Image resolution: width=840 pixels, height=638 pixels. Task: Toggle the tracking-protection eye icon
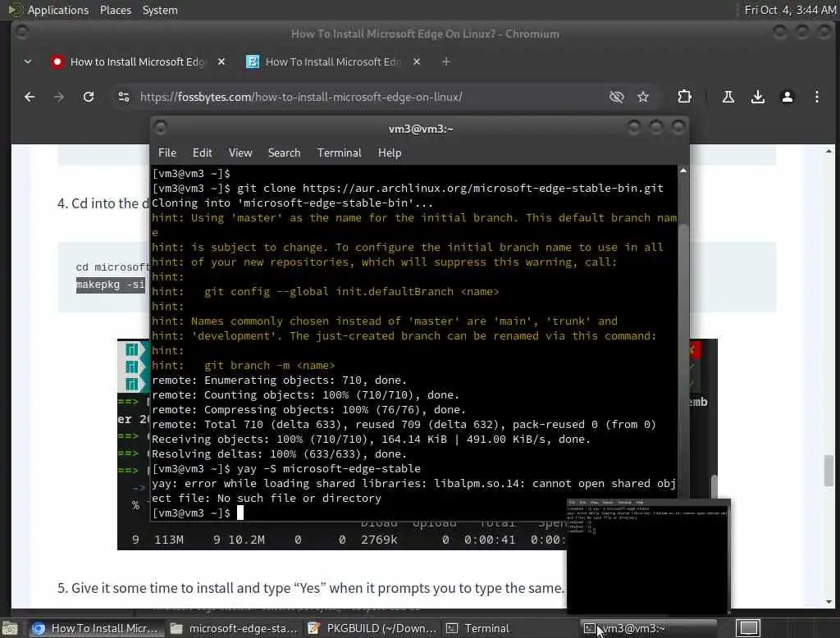tap(617, 97)
